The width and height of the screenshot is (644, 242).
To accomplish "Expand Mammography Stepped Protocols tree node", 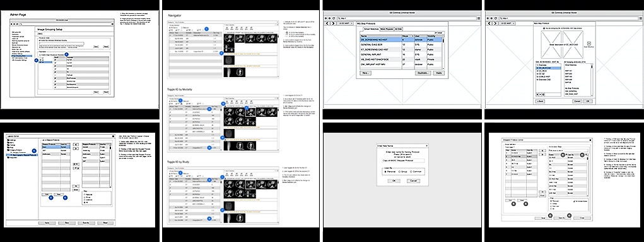I will click(11, 155).
